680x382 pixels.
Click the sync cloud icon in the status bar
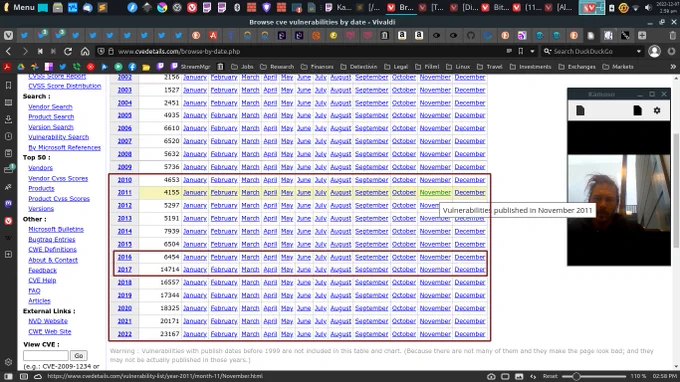coord(38,376)
